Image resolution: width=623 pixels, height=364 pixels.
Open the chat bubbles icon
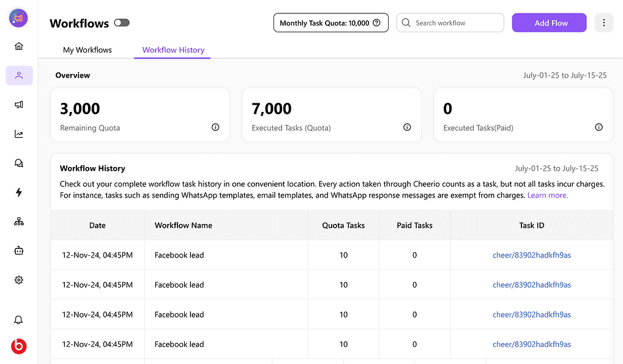[x=19, y=163]
